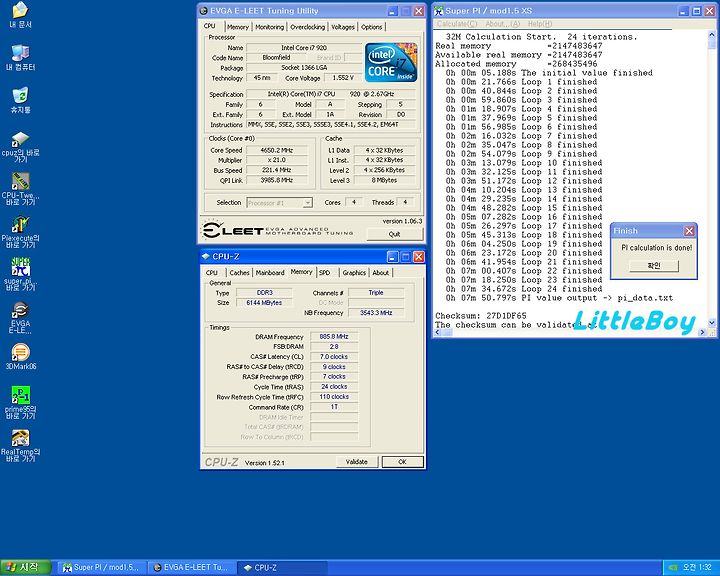
Task: Open the My Computer desktop icon
Action: point(20,58)
